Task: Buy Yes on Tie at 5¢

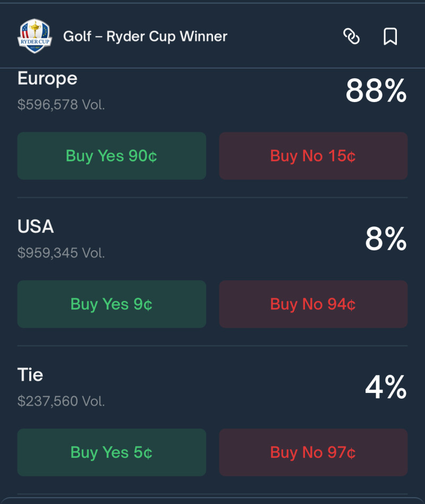Action: click(x=112, y=452)
